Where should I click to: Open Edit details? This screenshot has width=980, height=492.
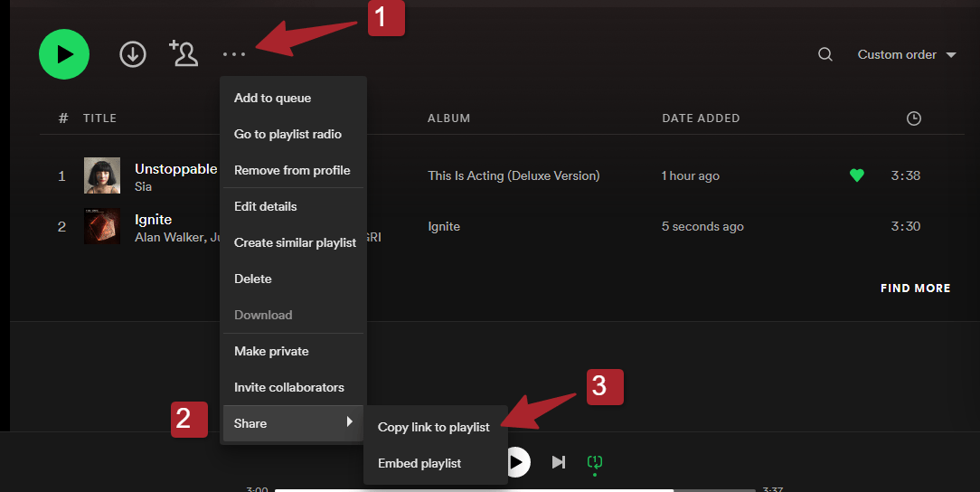(x=293, y=206)
